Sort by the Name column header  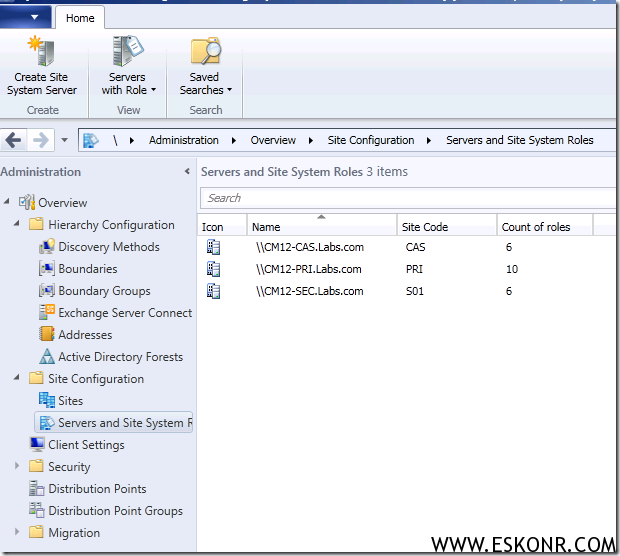click(321, 225)
